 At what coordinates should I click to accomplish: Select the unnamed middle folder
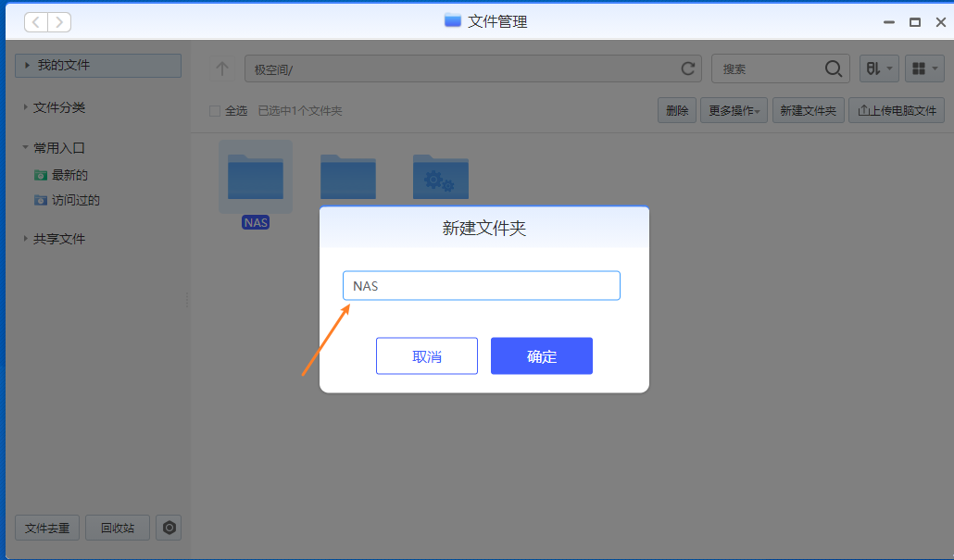[348, 176]
